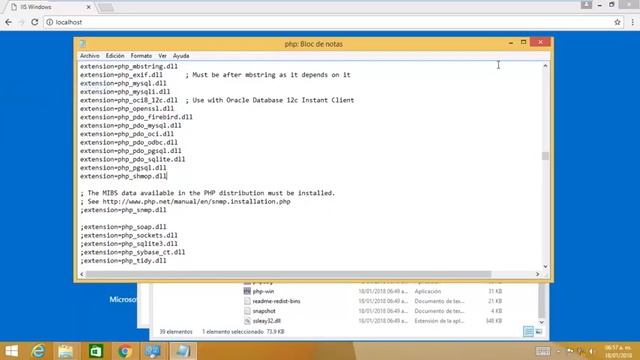Switch to Notepad taskbar icon

click(183, 351)
